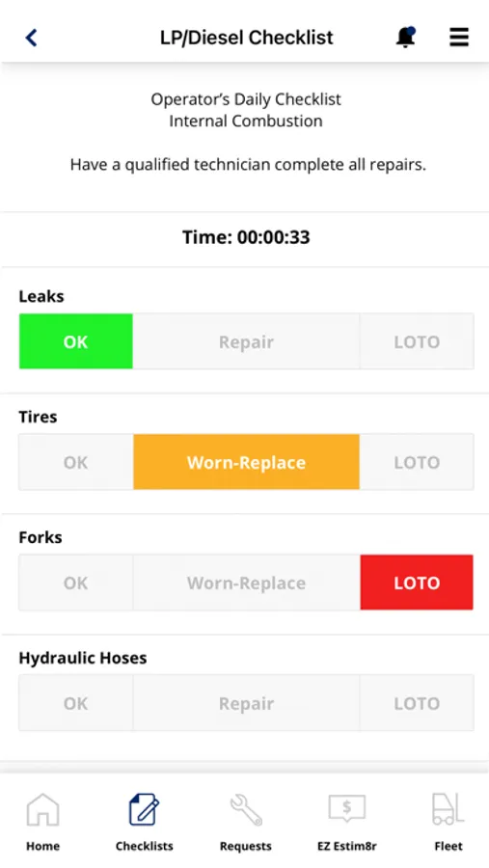Choose Worn-Replace for Forks
This screenshot has height=868, width=489.
click(x=247, y=583)
